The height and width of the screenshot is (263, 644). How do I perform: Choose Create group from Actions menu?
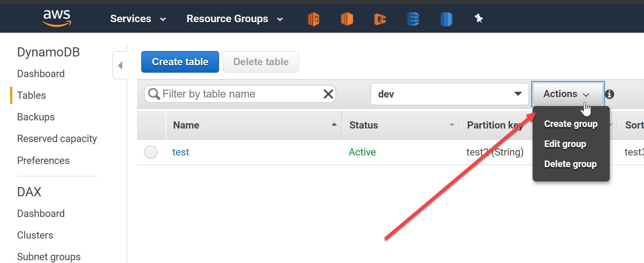click(571, 124)
